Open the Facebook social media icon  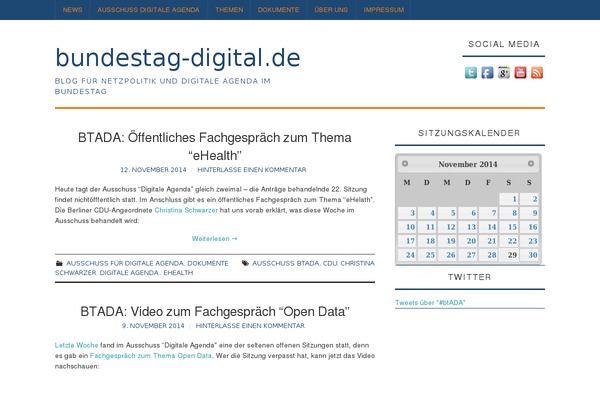[x=487, y=72]
